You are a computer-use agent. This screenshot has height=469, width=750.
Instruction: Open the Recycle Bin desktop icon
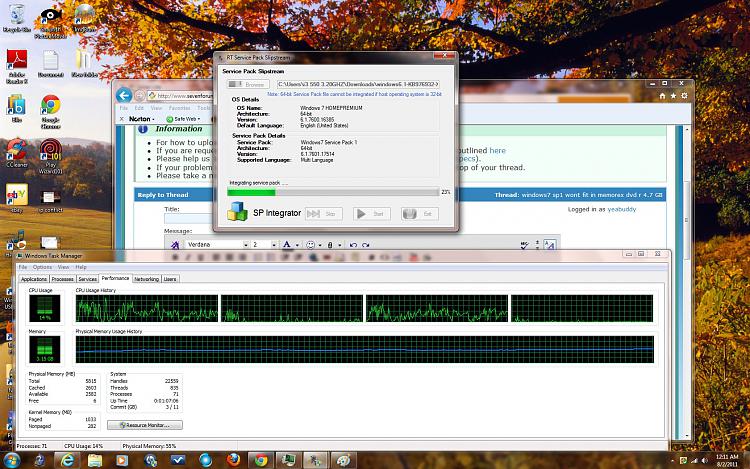coord(17,18)
